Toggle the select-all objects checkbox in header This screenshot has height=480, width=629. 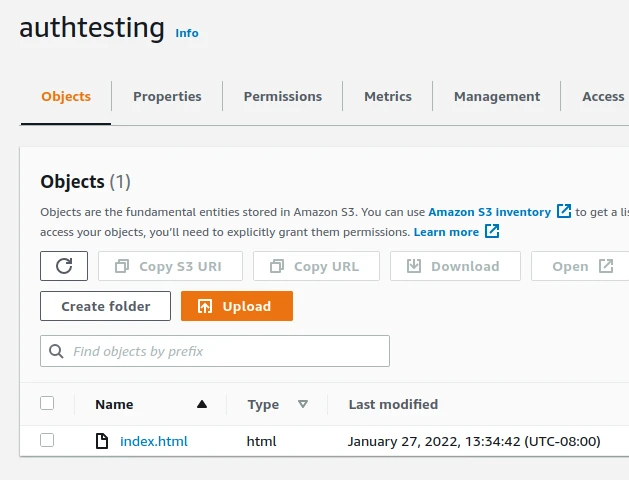point(47,404)
